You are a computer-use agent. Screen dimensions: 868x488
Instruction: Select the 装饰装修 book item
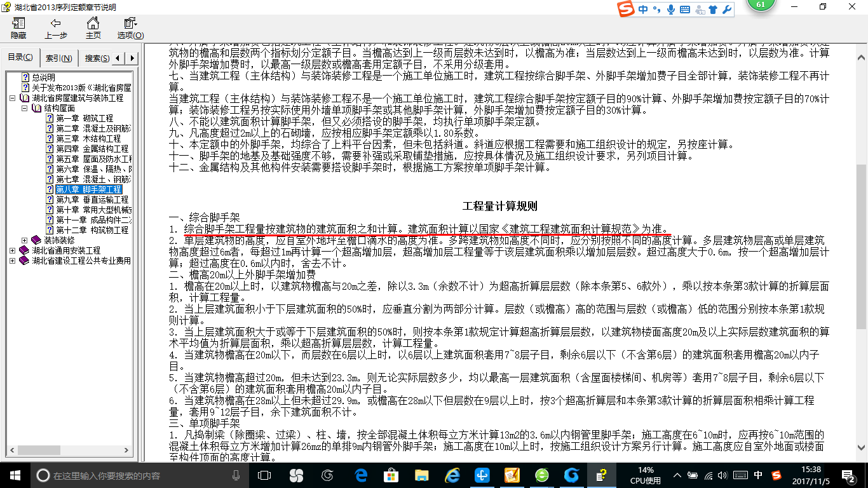click(x=59, y=240)
